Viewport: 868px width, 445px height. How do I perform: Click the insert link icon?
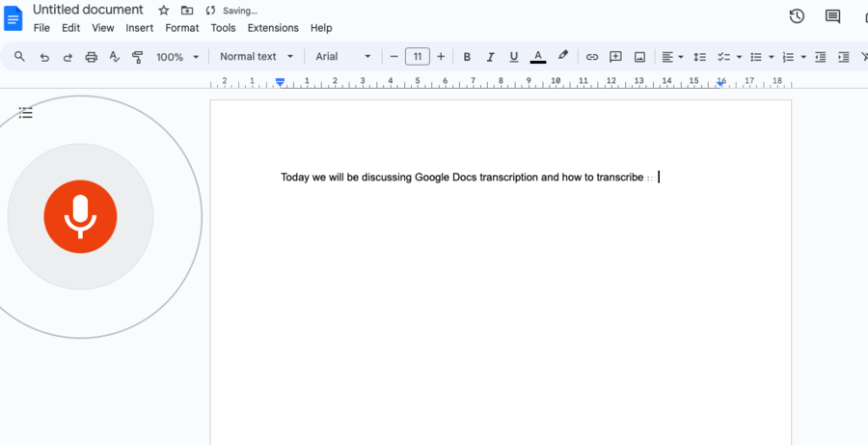[x=592, y=57]
